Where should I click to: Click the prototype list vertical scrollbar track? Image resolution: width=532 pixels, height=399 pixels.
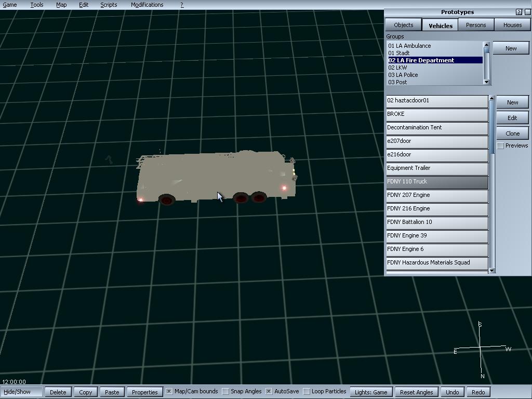(x=492, y=208)
